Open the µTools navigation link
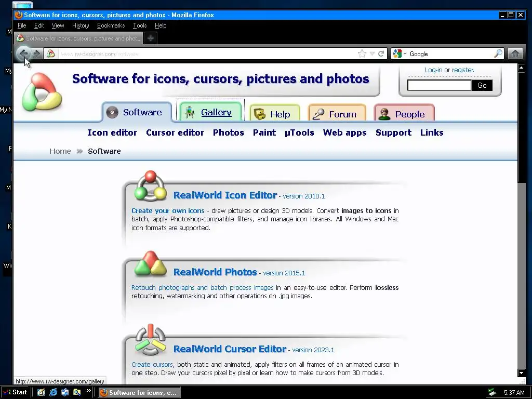The width and height of the screenshot is (532, 399). [x=299, y=132]
